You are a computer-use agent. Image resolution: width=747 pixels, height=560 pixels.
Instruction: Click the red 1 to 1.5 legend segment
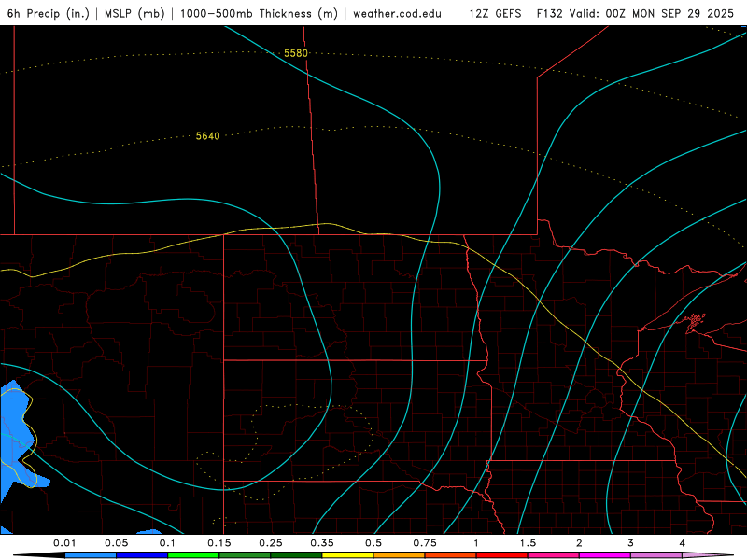[502, 555]
